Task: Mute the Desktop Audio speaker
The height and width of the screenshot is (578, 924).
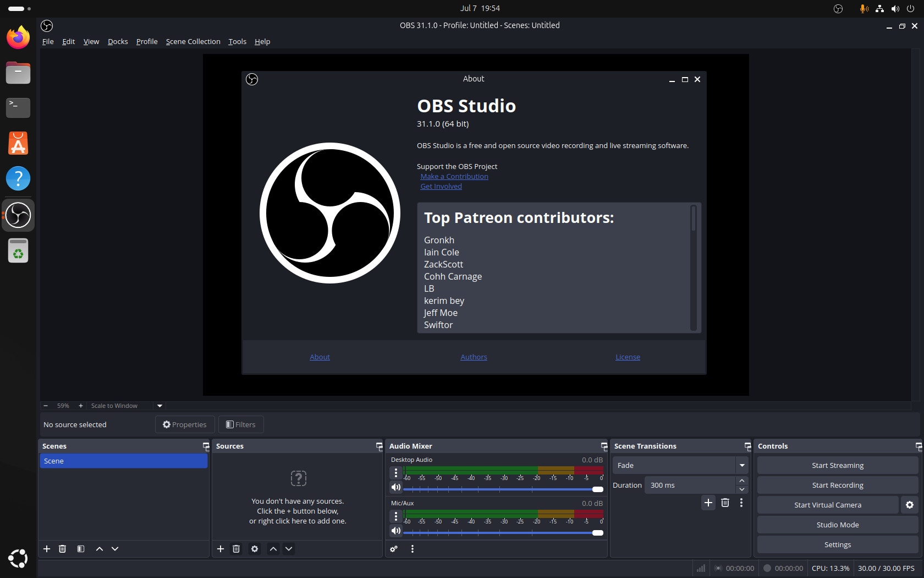Action: (396, 487)
